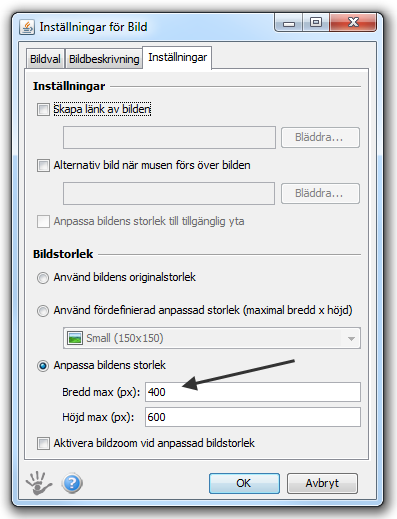Click the image icon beside Small (150x150)
This screenshot has width=397, height=519.
click(75, 338)
